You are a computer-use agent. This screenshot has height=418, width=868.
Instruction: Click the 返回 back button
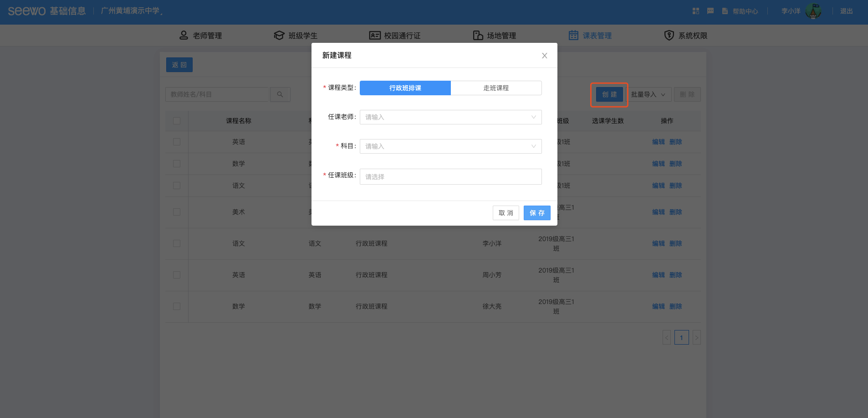(x=179, y=65)
